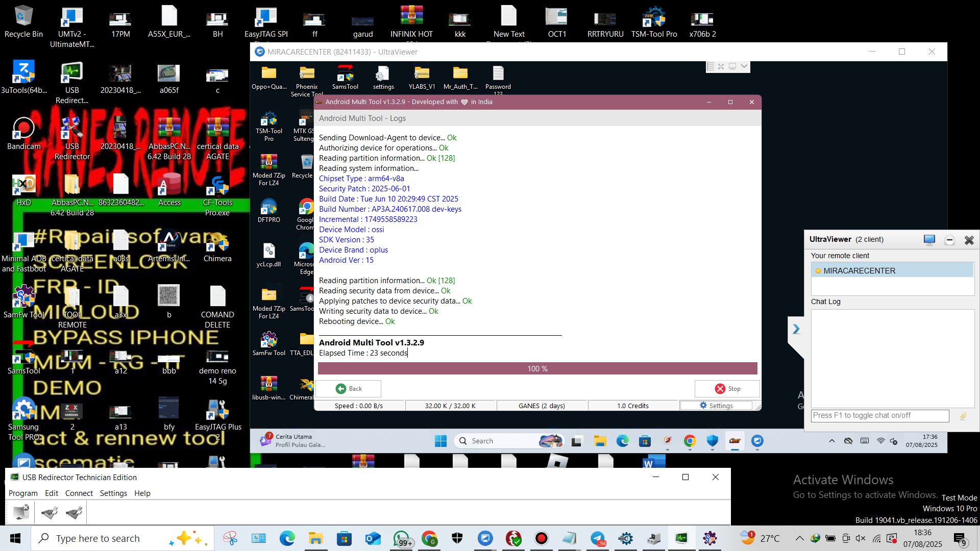Open SamsTool icon on remote desktop
The height and width of the screenshot is (551, 980).
pos(345,78)
